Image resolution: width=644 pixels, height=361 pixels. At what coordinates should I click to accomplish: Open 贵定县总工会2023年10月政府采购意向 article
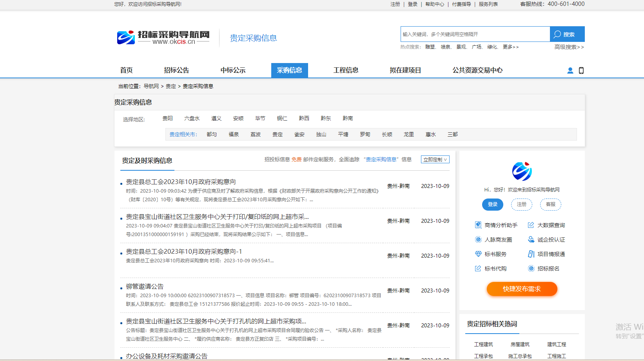181,182
